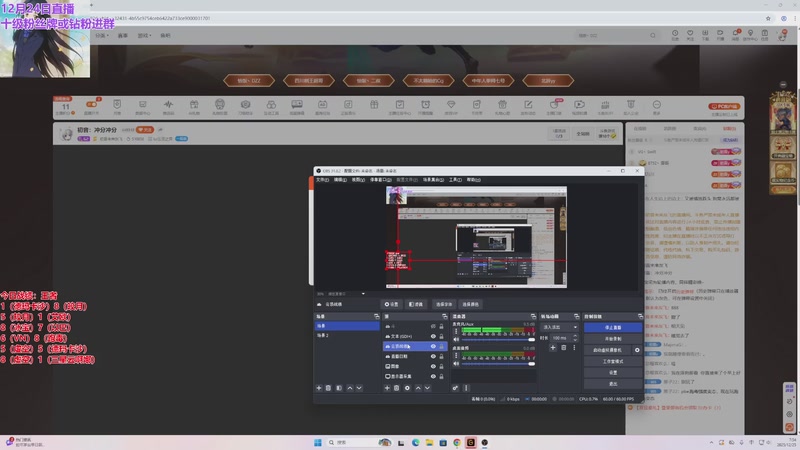Open OBS 编辑(E) menu
Screen dimensions: 800x450
[x=340, y=180]
